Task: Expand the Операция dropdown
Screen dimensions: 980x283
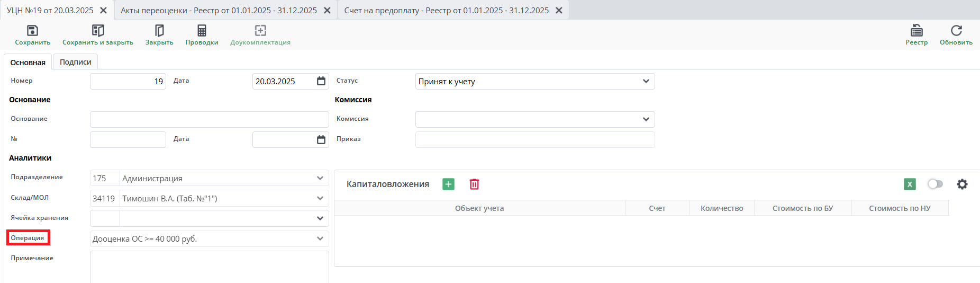Action: click(320, 239)
